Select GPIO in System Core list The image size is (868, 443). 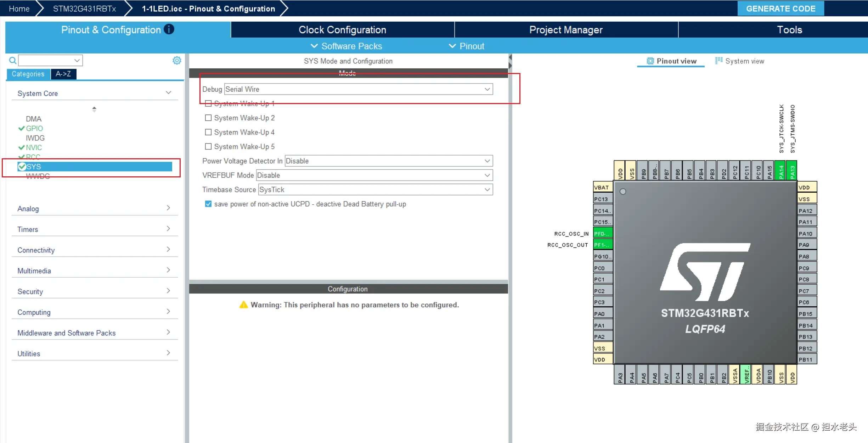(34, 128)
